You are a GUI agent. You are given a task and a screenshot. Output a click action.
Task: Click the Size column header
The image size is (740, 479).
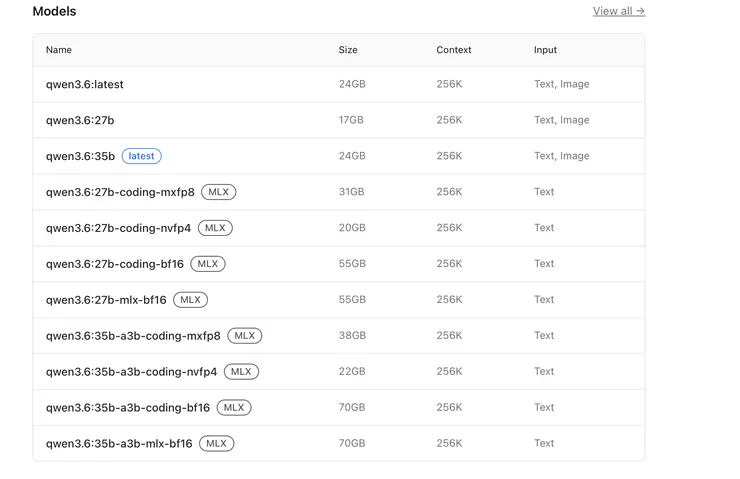tap(348, 50)
